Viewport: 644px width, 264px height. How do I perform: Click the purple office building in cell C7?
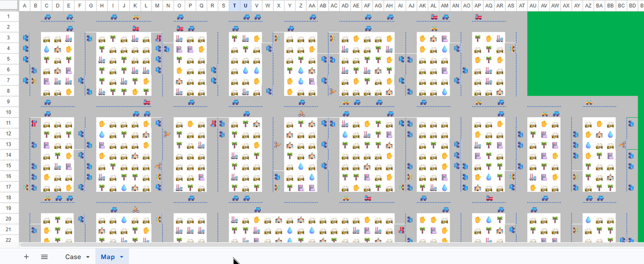tap(47, 81)
